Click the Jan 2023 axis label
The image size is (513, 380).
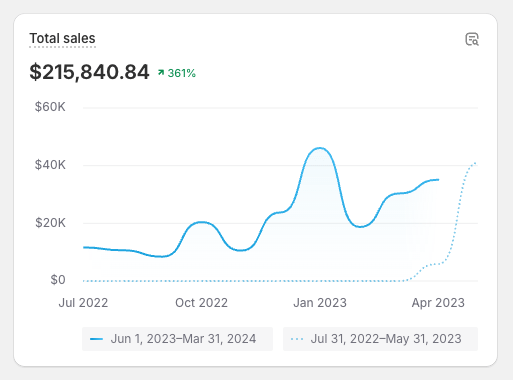point(320,303)
